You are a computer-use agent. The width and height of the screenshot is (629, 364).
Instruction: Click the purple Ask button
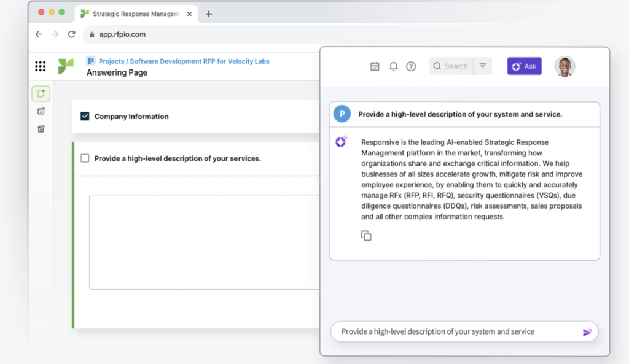tap(524, 66)
